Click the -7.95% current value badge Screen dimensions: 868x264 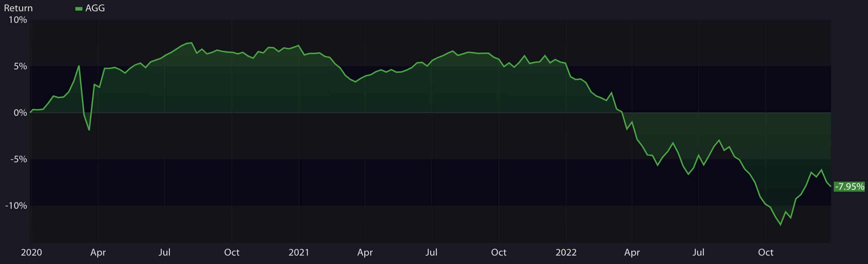pos(849,187)
